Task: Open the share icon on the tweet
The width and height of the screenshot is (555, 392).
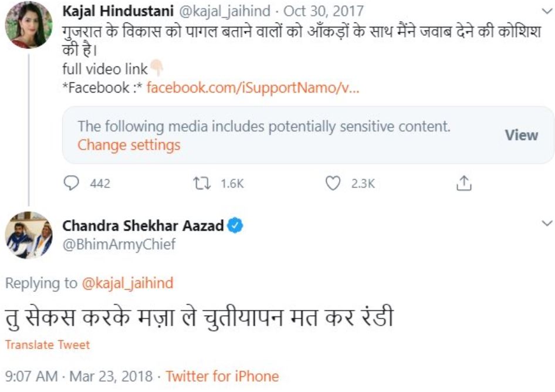Action: pos(463,184)
